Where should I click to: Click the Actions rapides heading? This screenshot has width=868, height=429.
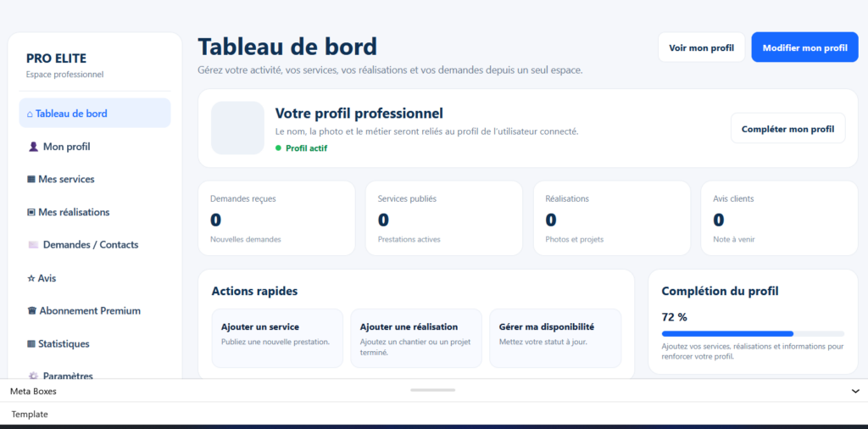tap(254, 291)
